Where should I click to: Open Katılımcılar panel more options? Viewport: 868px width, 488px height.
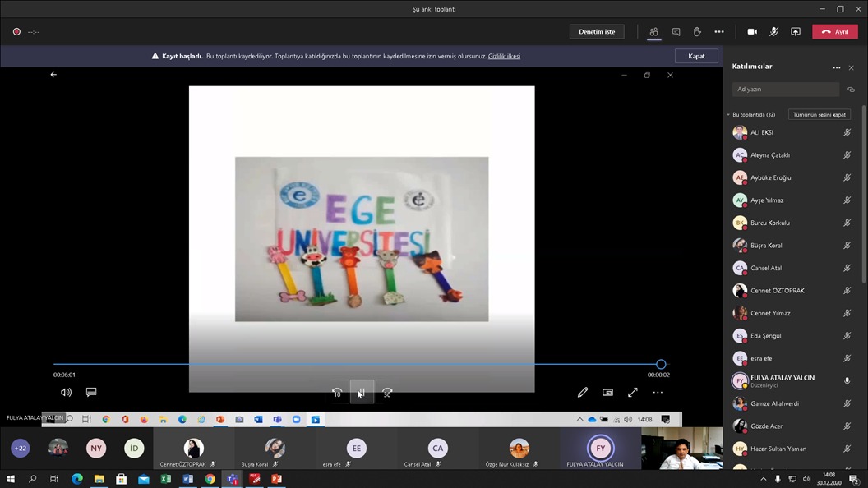pos(837,67)
